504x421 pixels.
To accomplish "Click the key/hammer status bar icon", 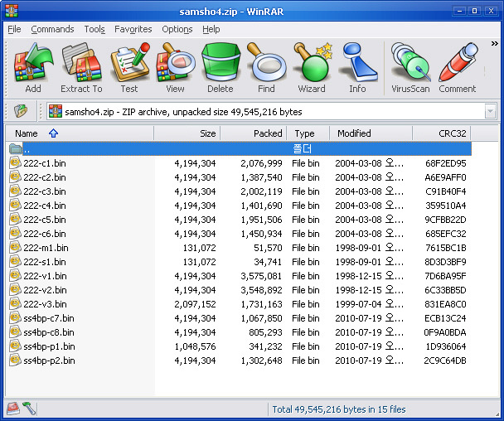I will [x=29, y=409].
